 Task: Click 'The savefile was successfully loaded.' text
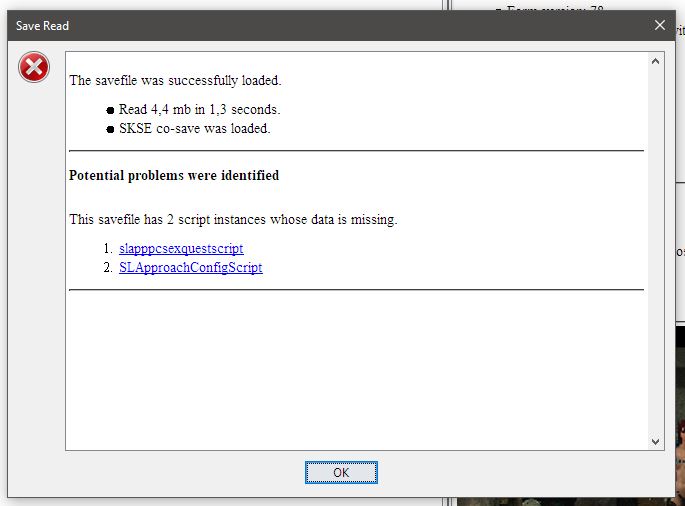click(x=175, y=80)
